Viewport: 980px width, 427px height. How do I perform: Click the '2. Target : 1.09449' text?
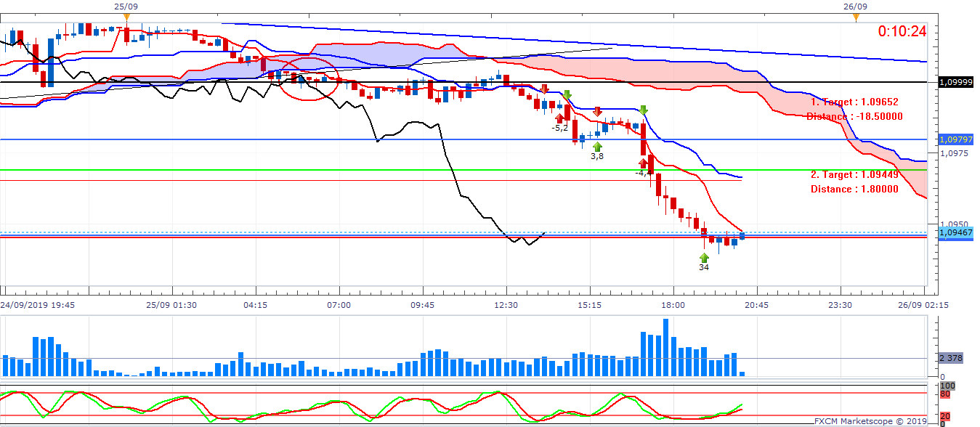854,175
